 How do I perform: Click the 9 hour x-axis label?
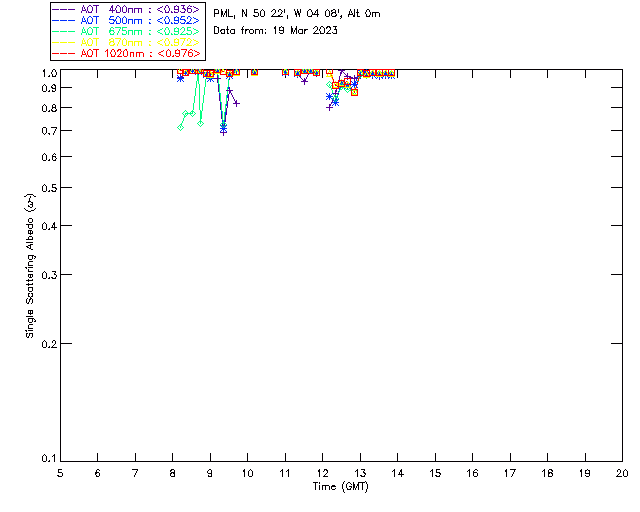pyautogui.click(x=210, y=474)
